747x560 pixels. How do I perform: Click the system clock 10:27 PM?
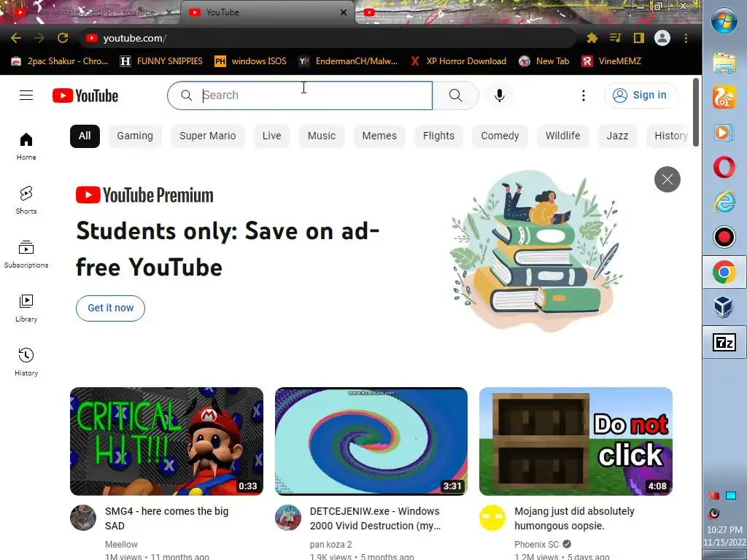(724, 529)
